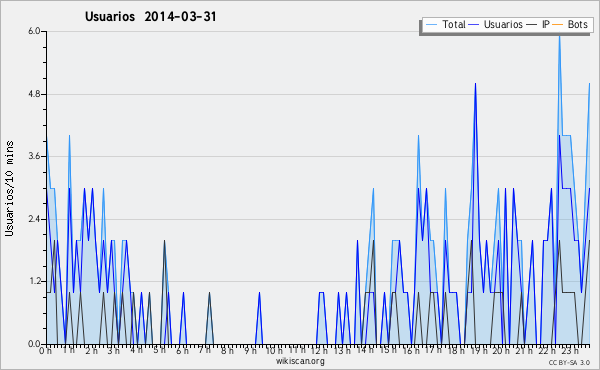Click the x-axis label '0 h'
This screenshot has width=600, height=370.
pyautogui.click(x=46, y=351)
